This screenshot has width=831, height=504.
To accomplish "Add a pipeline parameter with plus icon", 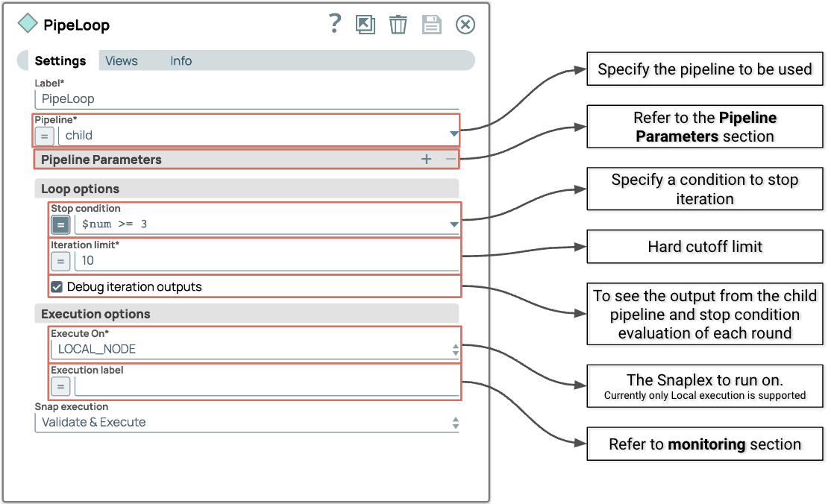I will click(426, 159).
